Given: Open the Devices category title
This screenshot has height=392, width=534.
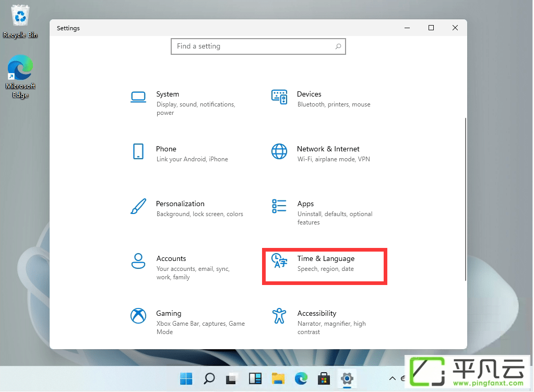Looking at the screenshot, I should (309, 94).
